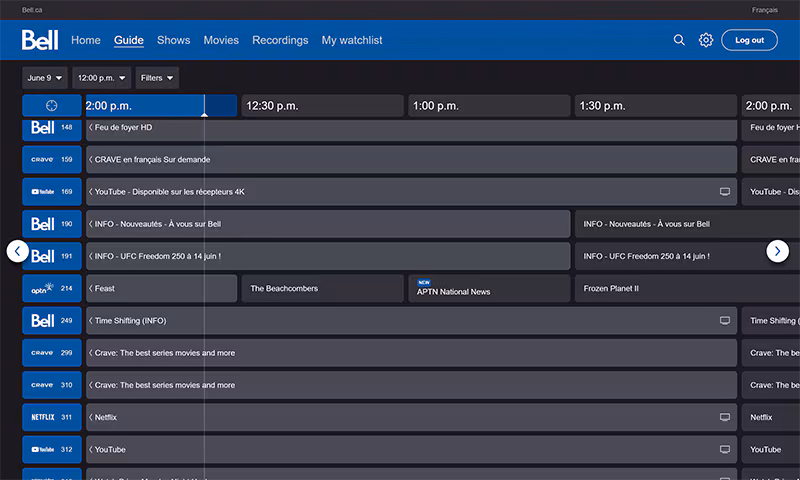Open the 12:00 p.m. time dropdown

coord(102,78)
